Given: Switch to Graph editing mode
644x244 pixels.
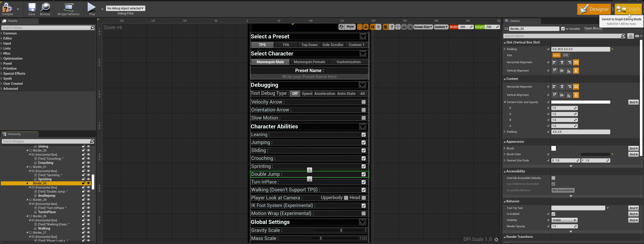Looking at the screenshot, I should [628, 9].
